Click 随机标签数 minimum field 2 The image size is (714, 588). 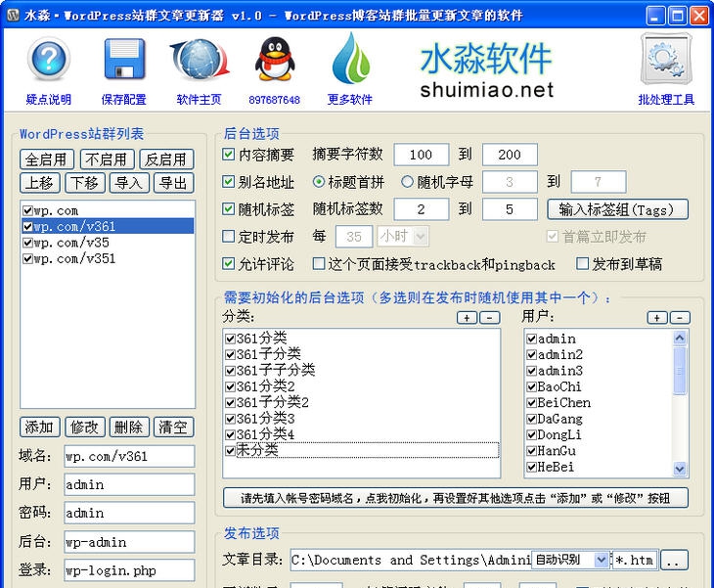pos(422,209)
